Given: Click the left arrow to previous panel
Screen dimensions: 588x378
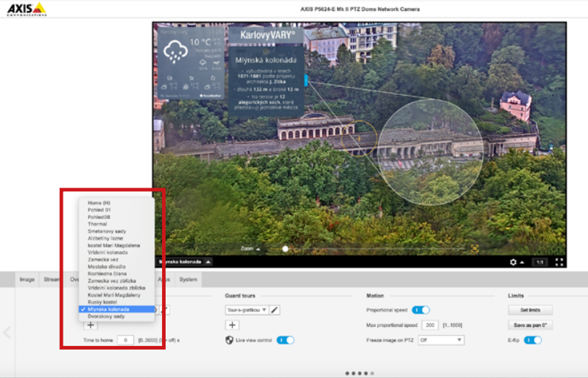Looking at the screenshot, I should 7,333.
